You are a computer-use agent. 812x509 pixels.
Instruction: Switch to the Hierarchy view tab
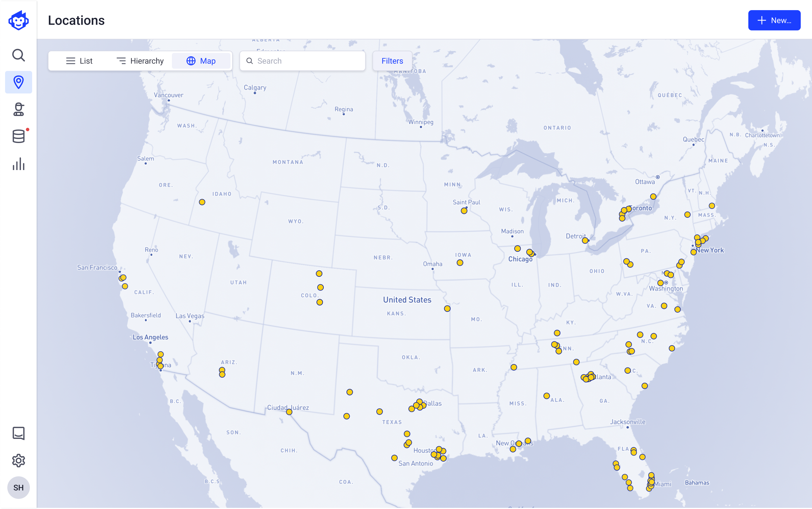[140, 61]
